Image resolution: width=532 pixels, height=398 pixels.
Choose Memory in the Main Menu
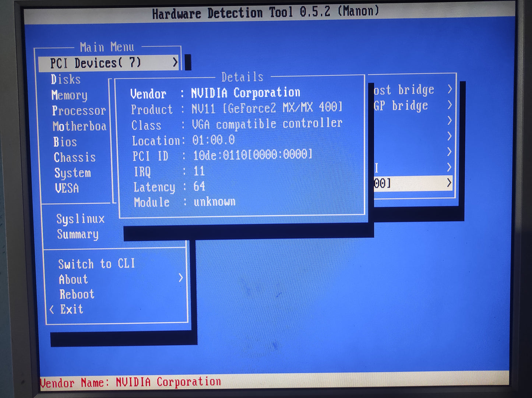[70, 95]
